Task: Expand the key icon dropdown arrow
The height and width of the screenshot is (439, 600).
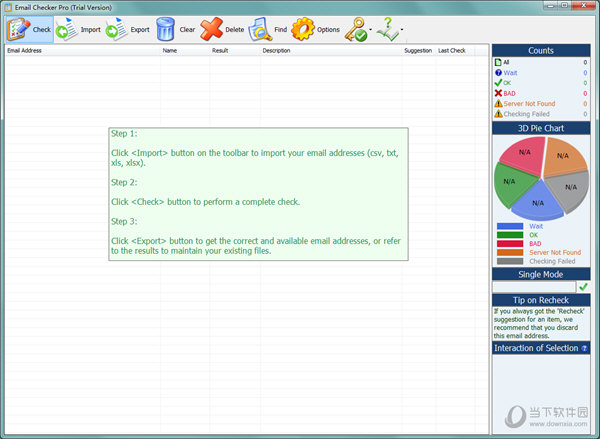Action: point(370,29)
